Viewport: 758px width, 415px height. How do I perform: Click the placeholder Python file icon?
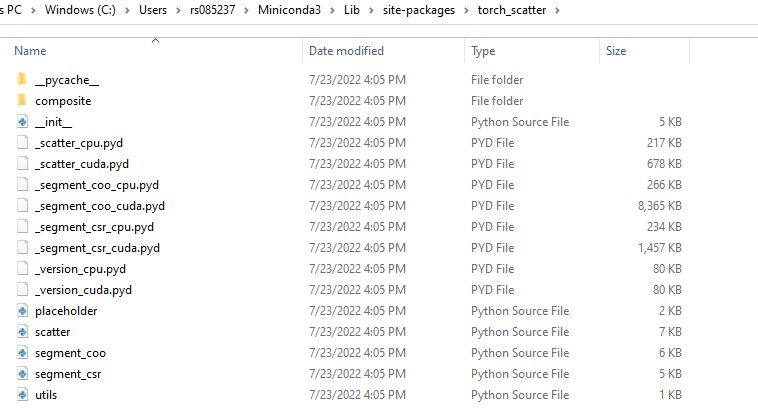point(23,311)
